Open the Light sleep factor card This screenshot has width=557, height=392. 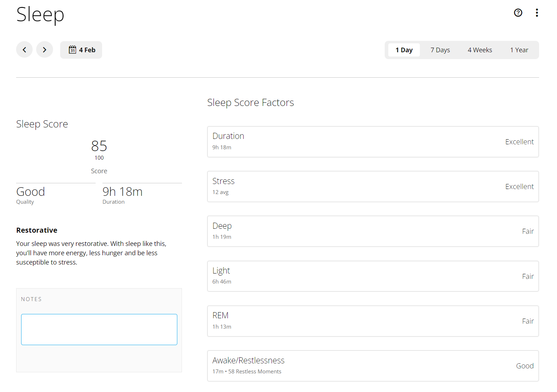373,276
